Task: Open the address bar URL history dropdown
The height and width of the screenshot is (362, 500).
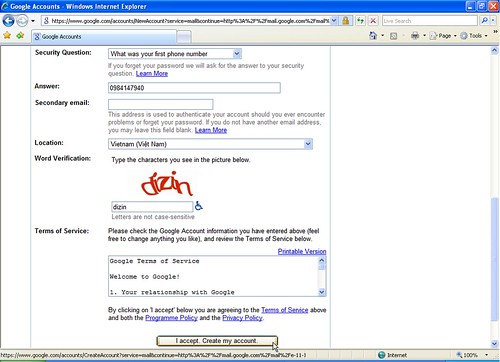Action: point(334,21)
